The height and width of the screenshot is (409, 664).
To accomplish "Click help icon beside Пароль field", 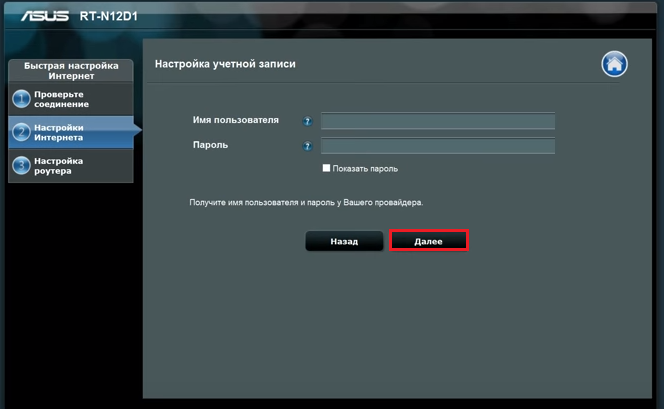I will click(x=307, y=146).
